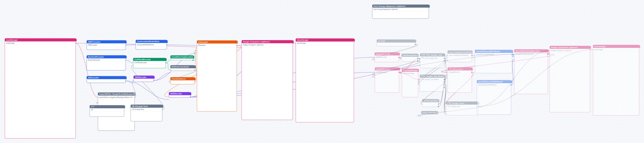Click GetImageSize+ title beside TTP_Tile_image_size

point(410,55)
